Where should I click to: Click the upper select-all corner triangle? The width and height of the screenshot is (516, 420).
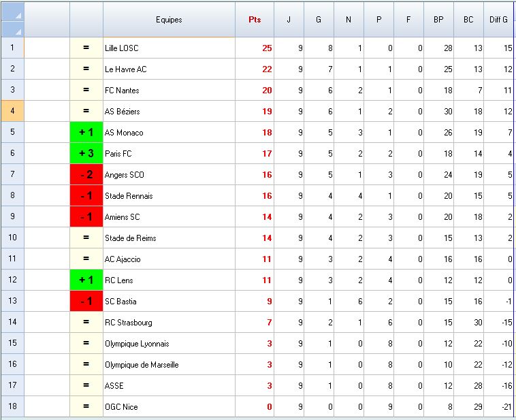pyautogui.click(x=18, y=15)
